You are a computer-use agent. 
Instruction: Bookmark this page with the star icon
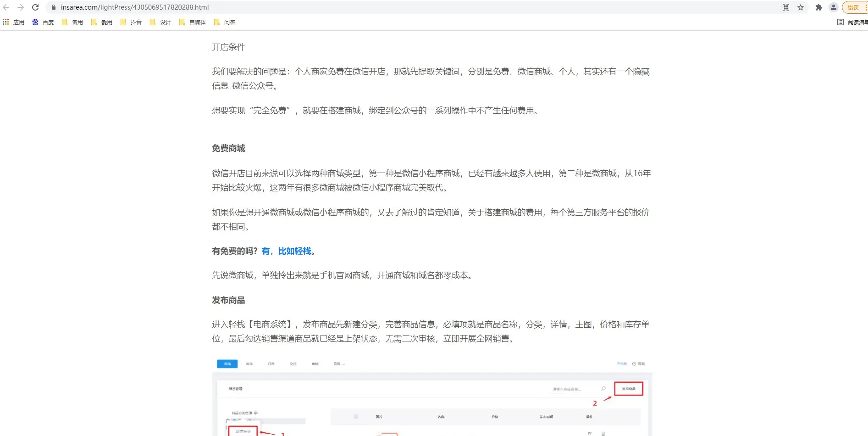(x=801, y=7)
